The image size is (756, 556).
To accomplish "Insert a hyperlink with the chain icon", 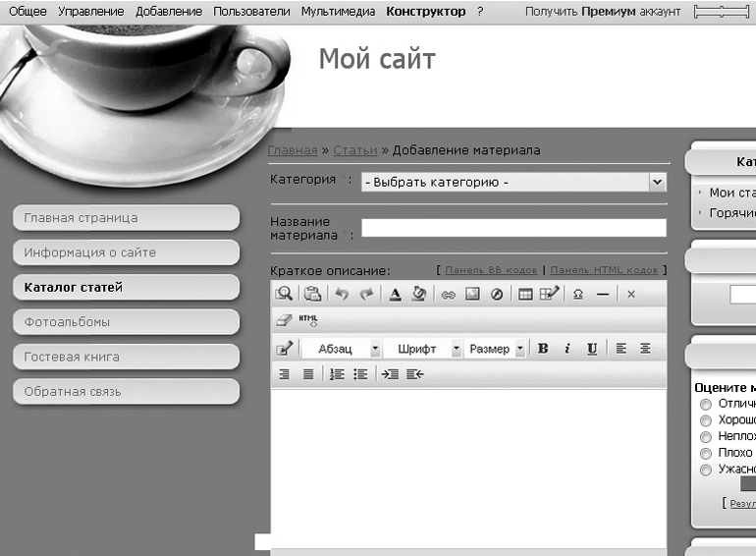I will 448,294.
